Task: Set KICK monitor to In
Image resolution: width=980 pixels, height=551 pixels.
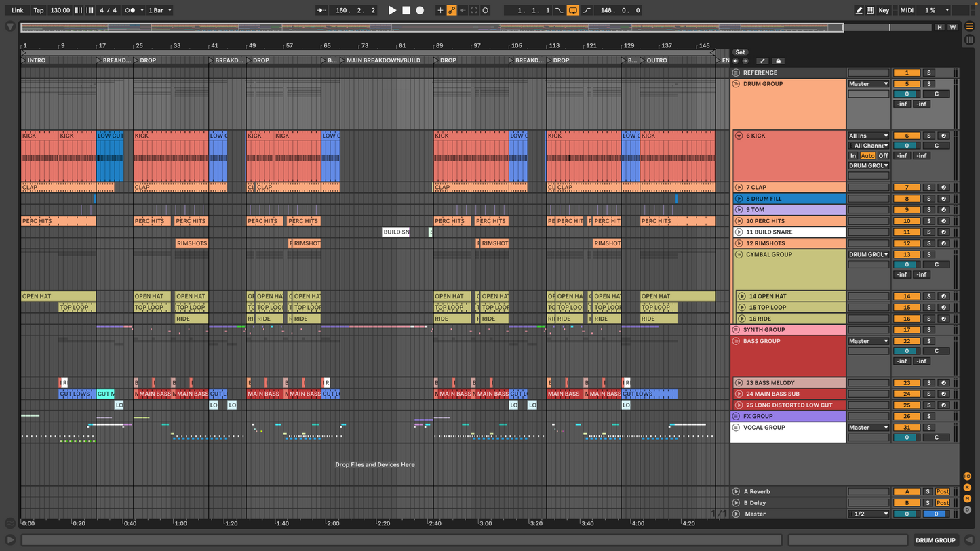Action: coord(853,156)
